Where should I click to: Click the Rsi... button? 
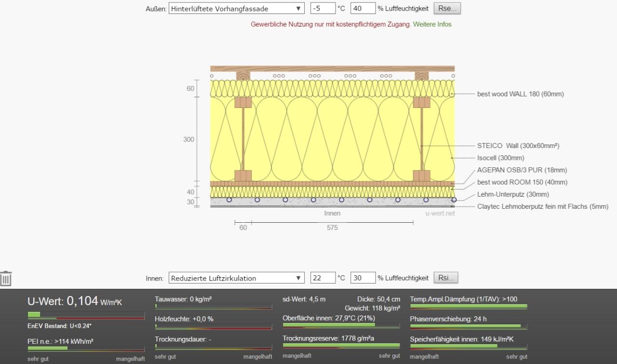point(446,278)
